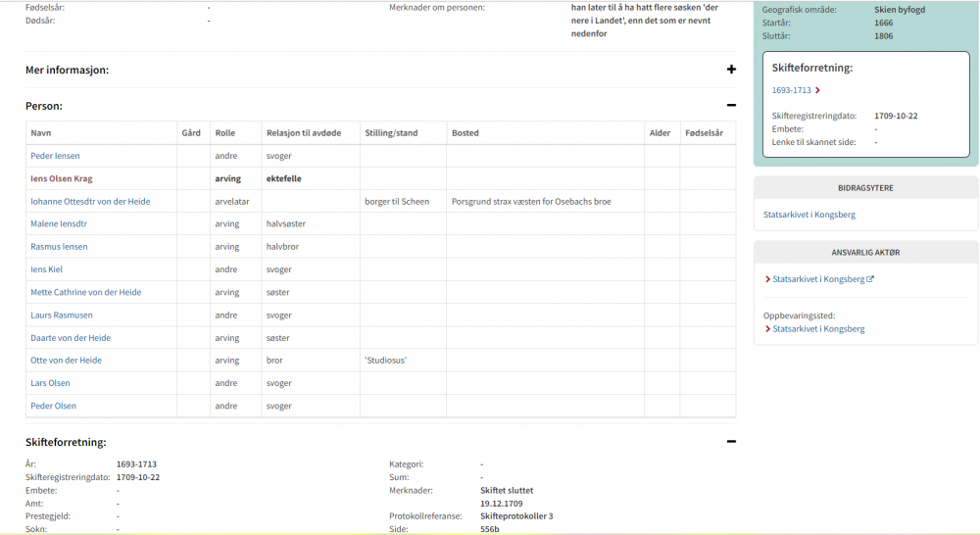Open person Iens Kiel
980x535 pixels.
tap(47, 269)
